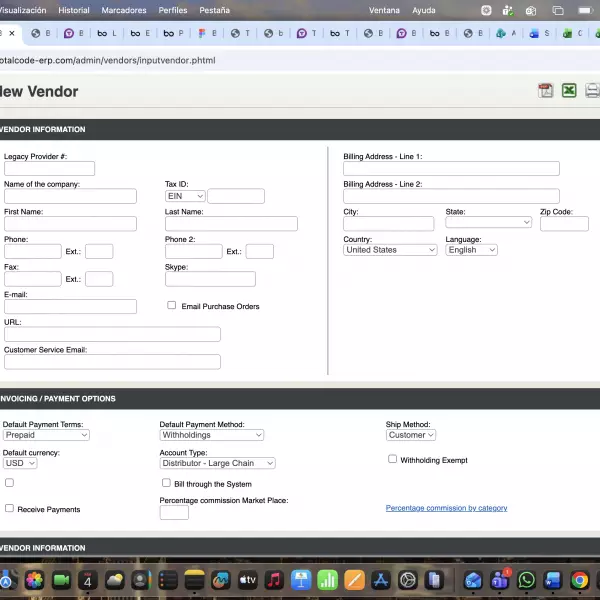Open the Ayuda menu
The height and width of the screenshot is (600, 600).
pos(424,10)
